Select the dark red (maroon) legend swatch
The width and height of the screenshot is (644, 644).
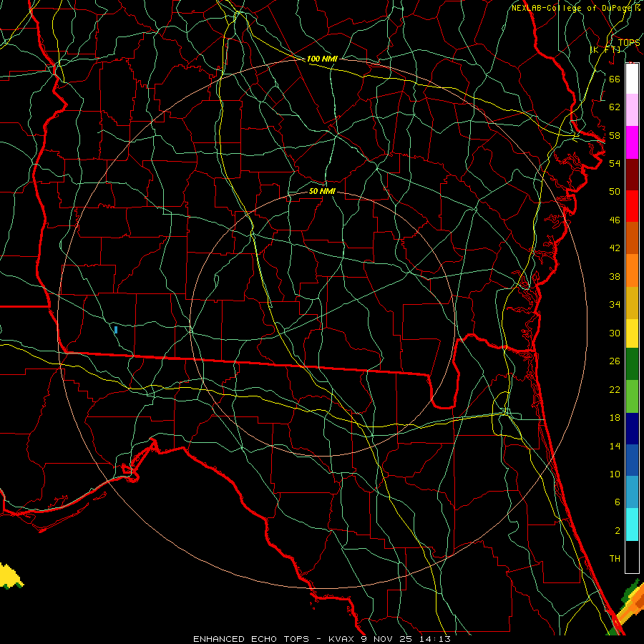click(632, 175)
